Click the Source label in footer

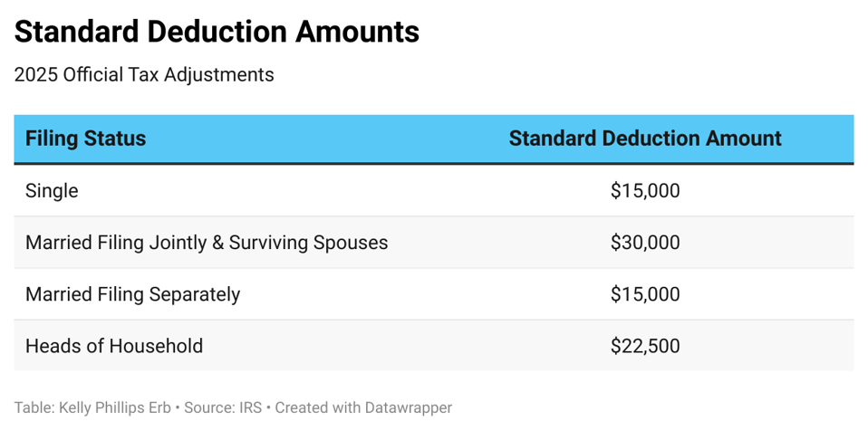point(207,407)
